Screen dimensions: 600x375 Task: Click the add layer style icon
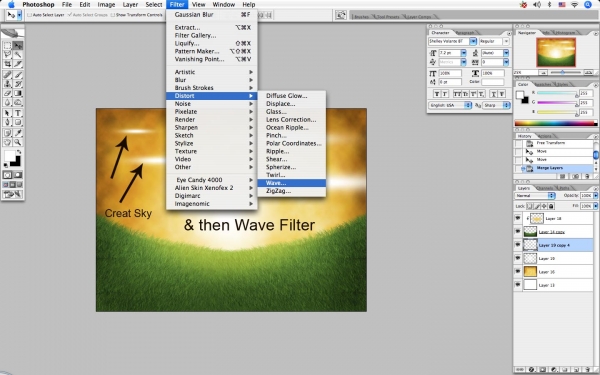[532, 369]
